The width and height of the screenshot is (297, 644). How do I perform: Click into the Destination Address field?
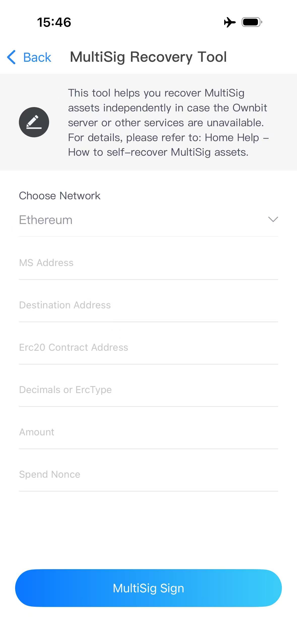pyautogui.click(x=148, y=305)
